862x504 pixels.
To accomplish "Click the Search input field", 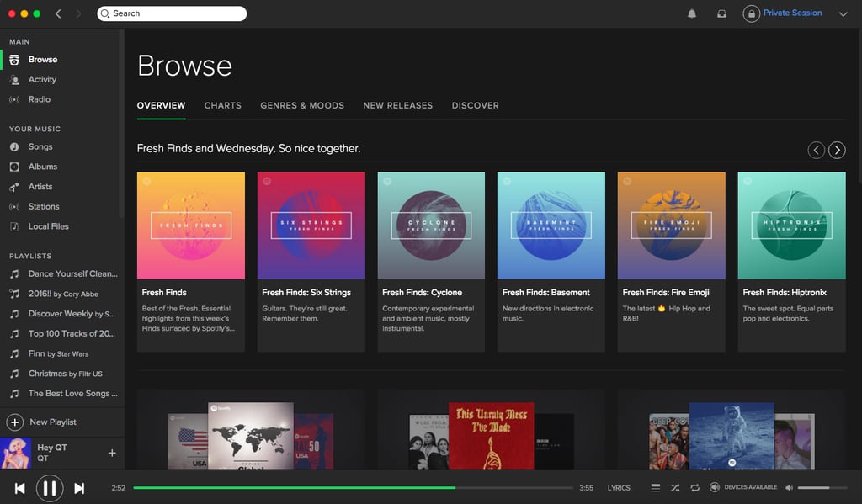I will 172,13.
